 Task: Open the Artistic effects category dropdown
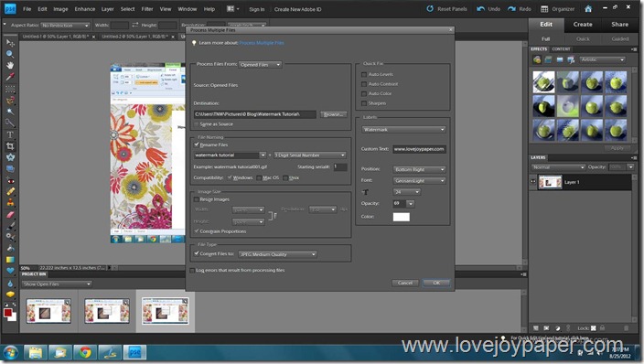click(603, 60)
